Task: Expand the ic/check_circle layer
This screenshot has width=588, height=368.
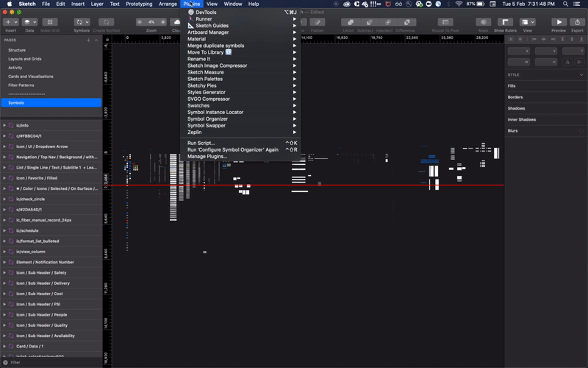Action: coord(4,199)
